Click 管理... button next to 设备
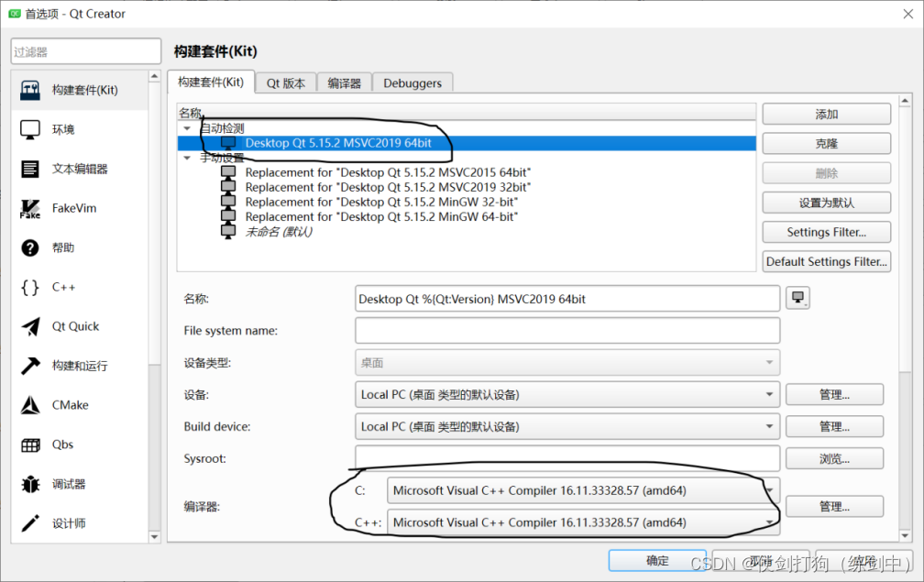The image size is (924, 582). click(x=834, y=395)
